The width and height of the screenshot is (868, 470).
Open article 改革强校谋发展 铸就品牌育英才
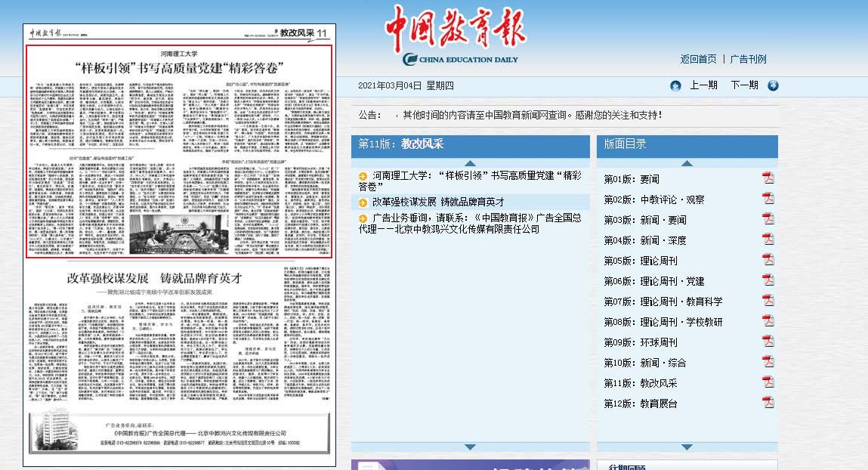(438, 202)
